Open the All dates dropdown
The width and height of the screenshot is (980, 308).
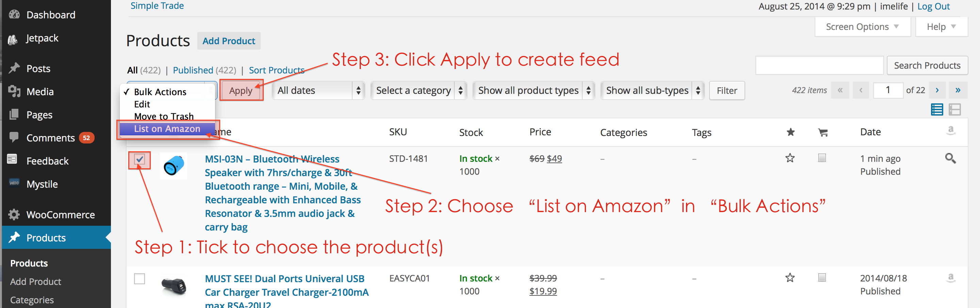(318, 90)
